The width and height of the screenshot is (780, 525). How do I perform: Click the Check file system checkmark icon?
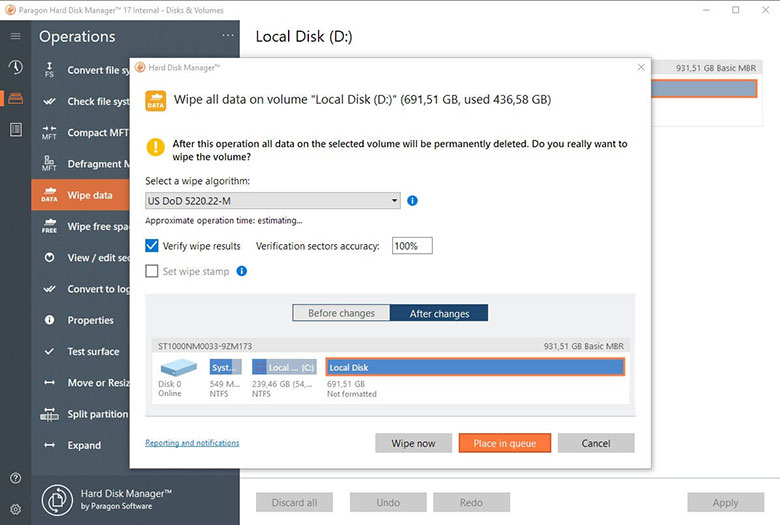point(49,101)
